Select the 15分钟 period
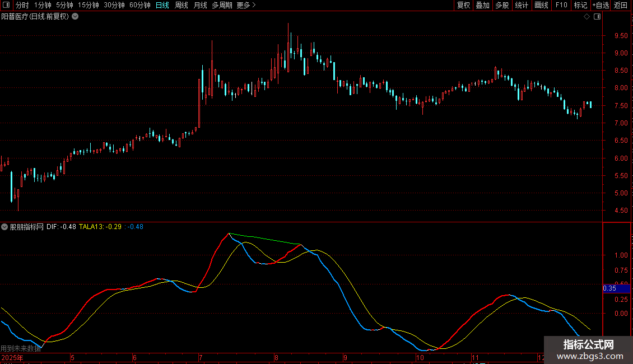 [88, 5]
